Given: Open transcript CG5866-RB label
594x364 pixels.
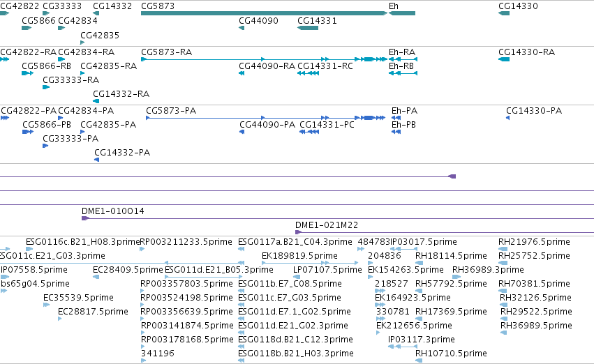Looking at the screenshot, I should pos(46,66).
